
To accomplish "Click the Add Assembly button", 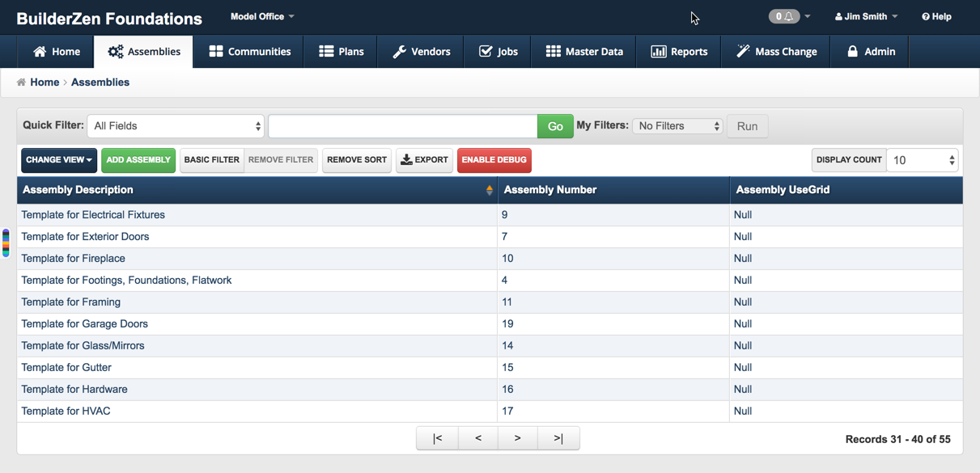I will pyautogui.click(x=138, y=160).
